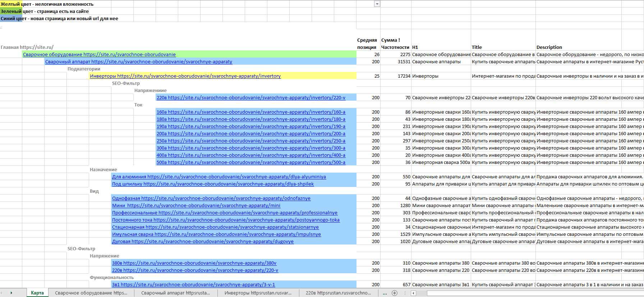
Task: Open the Для алюминия dlya-alyuminiya link
Action: point(219,177)
